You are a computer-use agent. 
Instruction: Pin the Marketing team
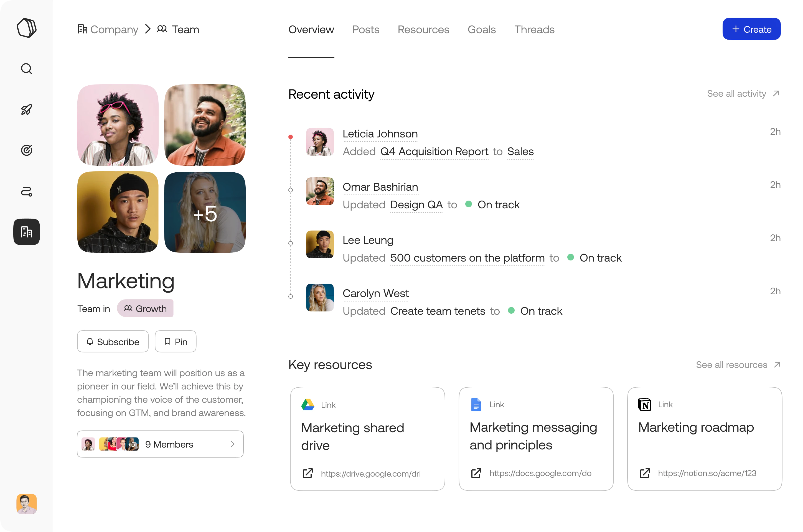coord(176,341)
